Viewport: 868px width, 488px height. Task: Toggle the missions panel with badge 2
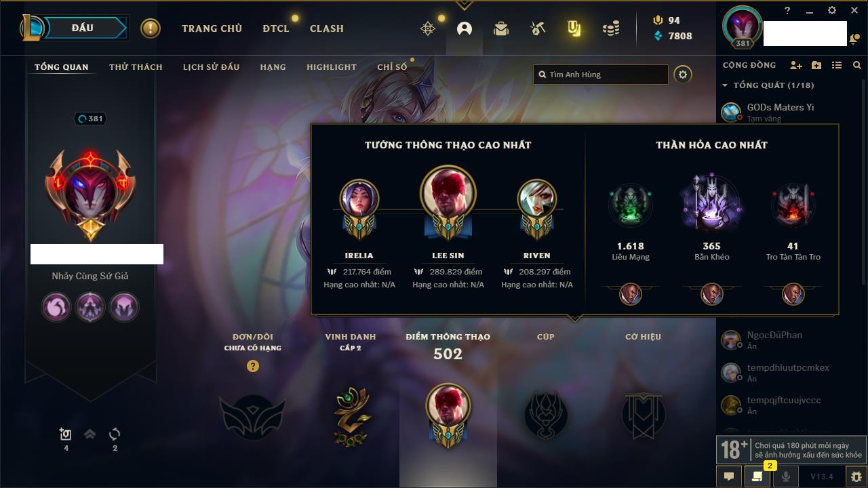click(757, 476)
